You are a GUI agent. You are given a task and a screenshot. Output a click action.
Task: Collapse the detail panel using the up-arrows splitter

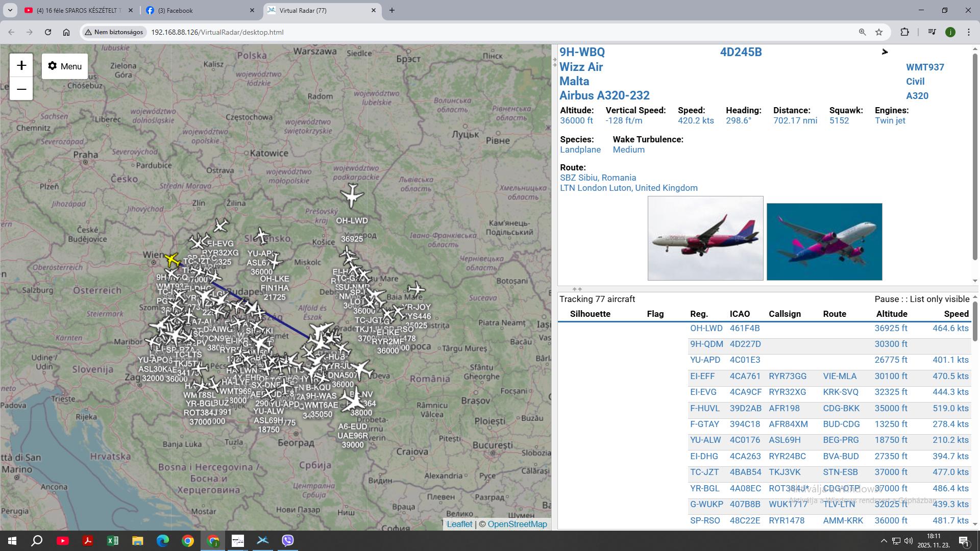pos(577,289)
